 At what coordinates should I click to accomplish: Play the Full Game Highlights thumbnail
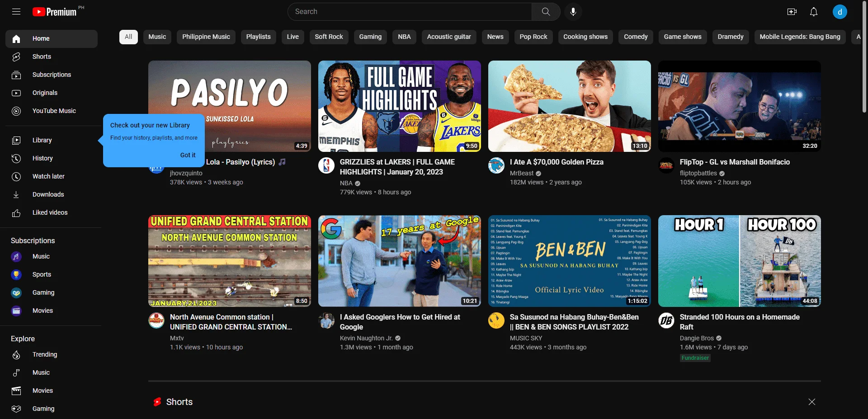click(400, 106)
